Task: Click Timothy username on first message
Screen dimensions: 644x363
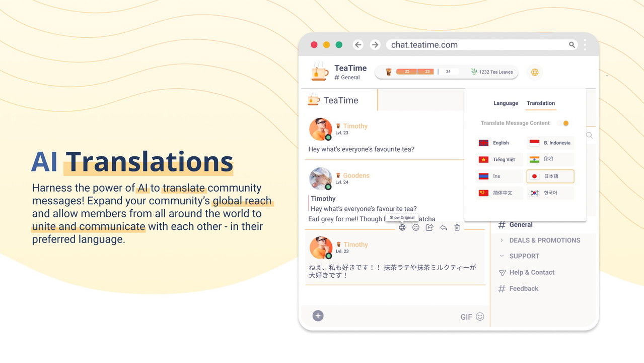Action: coord(355,126)
